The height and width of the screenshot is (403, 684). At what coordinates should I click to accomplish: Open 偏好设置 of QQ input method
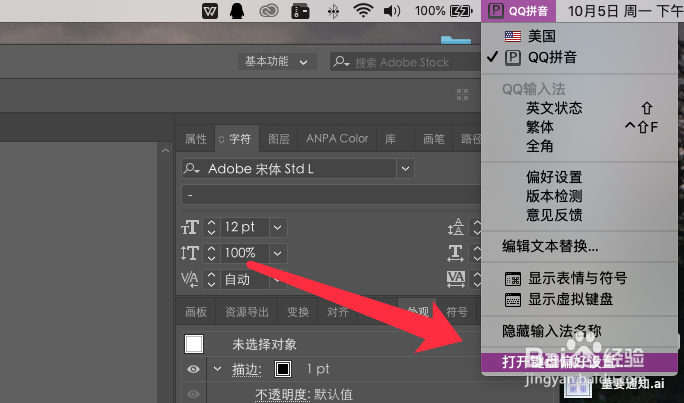[x=579, y=177]
